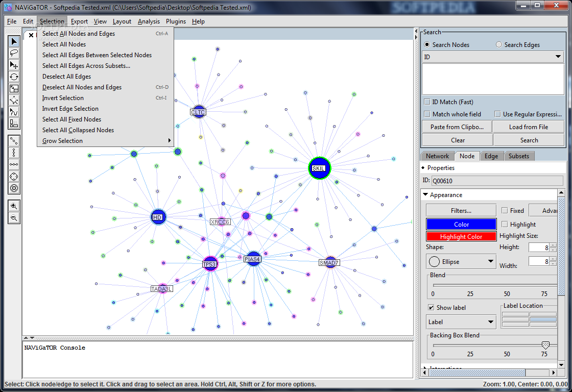
Task: Choose Invert Selection menu entry
Action: [x=105, y=97]
